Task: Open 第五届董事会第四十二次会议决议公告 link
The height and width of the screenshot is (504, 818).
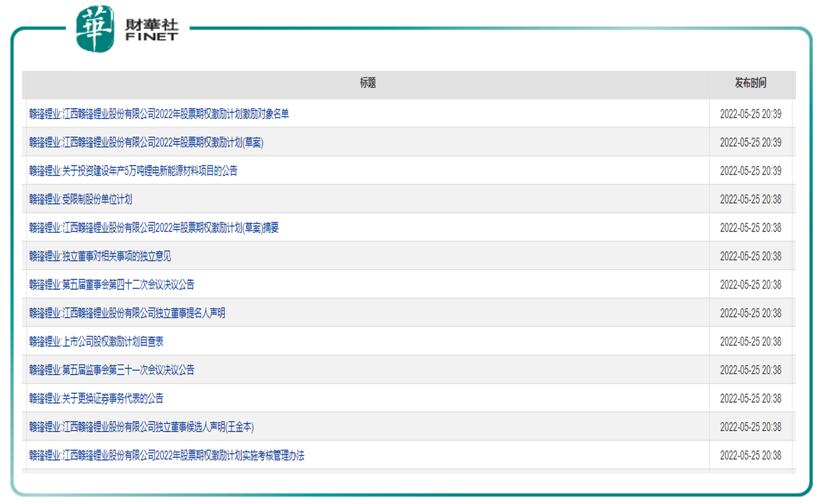Action: (112, 284)
